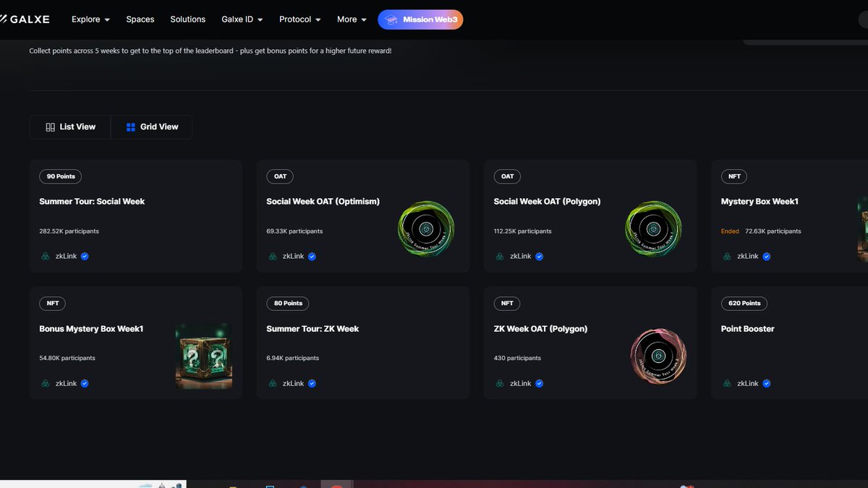Click "72.63K participants" text

click(773, 231)
